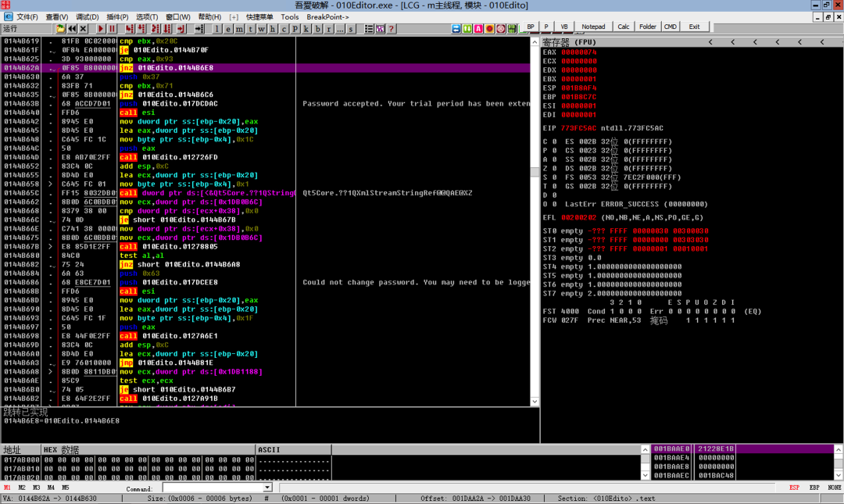Click into the Command input field
The image size is (844, 504).
[x=213, y=488]
